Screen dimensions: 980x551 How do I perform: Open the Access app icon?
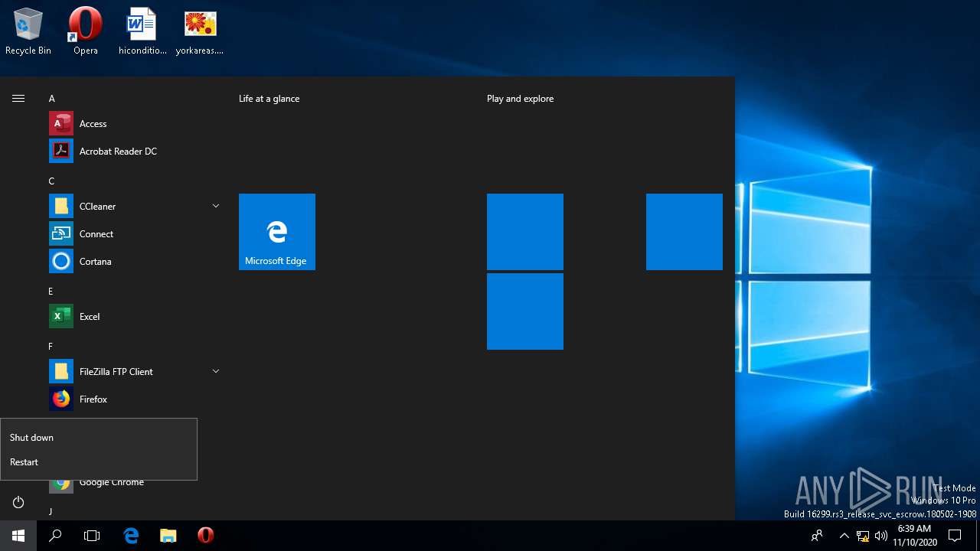pyautogui.click(x=61, y=123)
